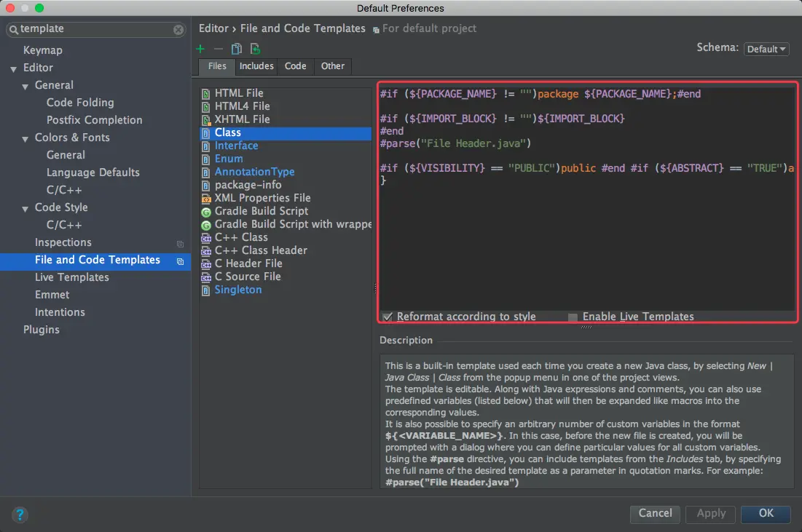Click inside the template code editor
Image resolution: width=802 pixels, height=532 pixels.
pyautogui.click(x=587, y=198)
